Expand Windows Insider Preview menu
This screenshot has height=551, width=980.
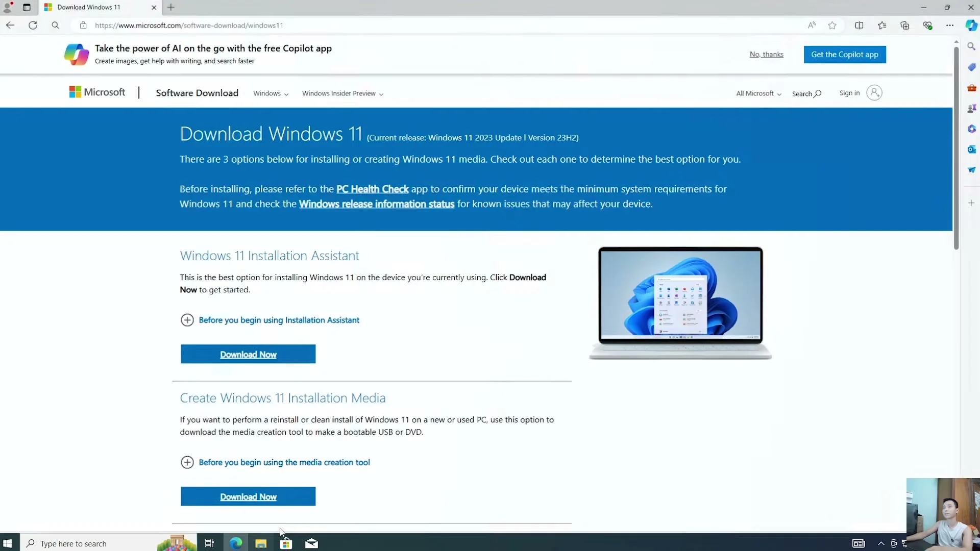coord(342,93)
